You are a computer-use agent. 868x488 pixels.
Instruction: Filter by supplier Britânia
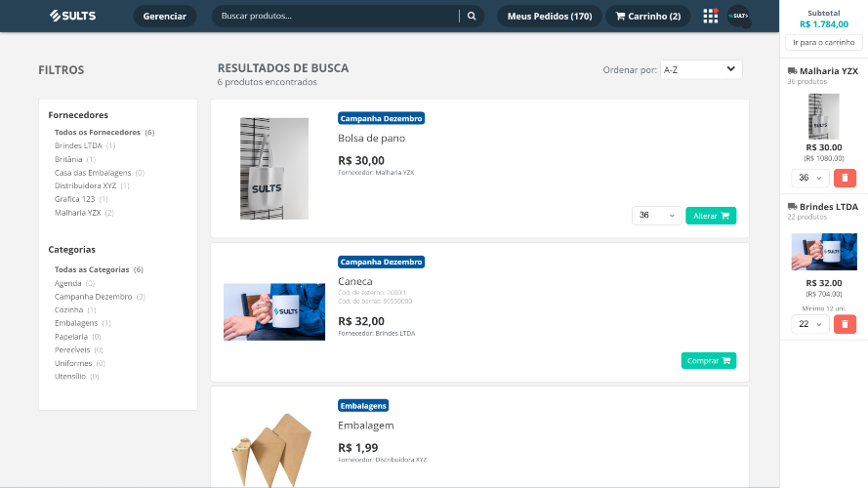point(75,159)
